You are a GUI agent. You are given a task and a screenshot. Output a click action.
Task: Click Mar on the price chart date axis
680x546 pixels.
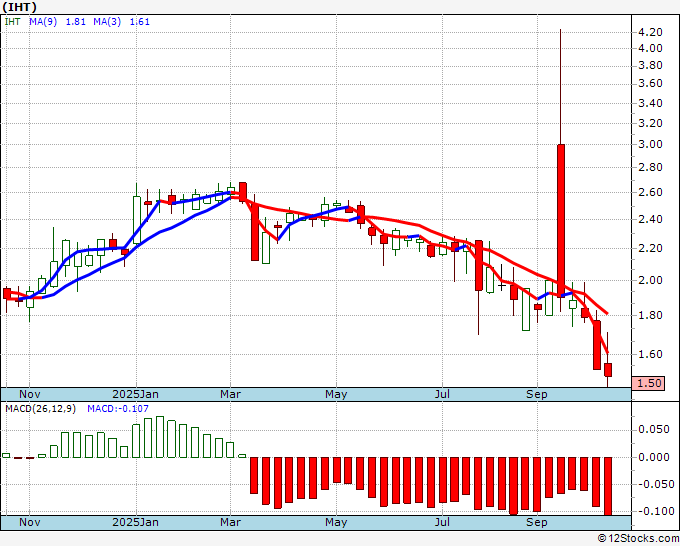pos(230,394)
